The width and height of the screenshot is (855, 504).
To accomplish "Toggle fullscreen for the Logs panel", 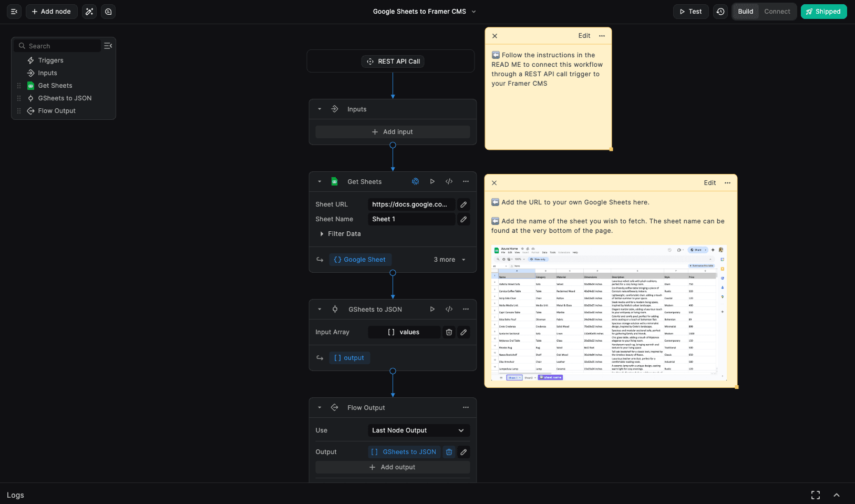I will (816, 495).
